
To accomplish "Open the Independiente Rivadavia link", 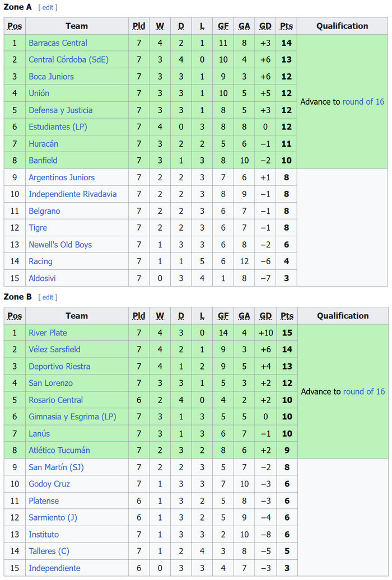I will pyautogui.click(x=73, y=194).
